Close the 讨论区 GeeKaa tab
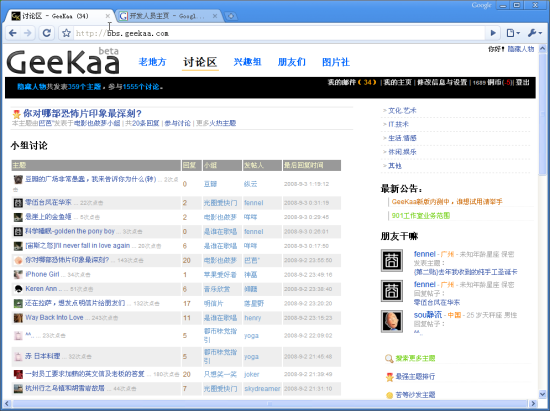This screenshot has height=411, width=550. [x=108, y=16]
